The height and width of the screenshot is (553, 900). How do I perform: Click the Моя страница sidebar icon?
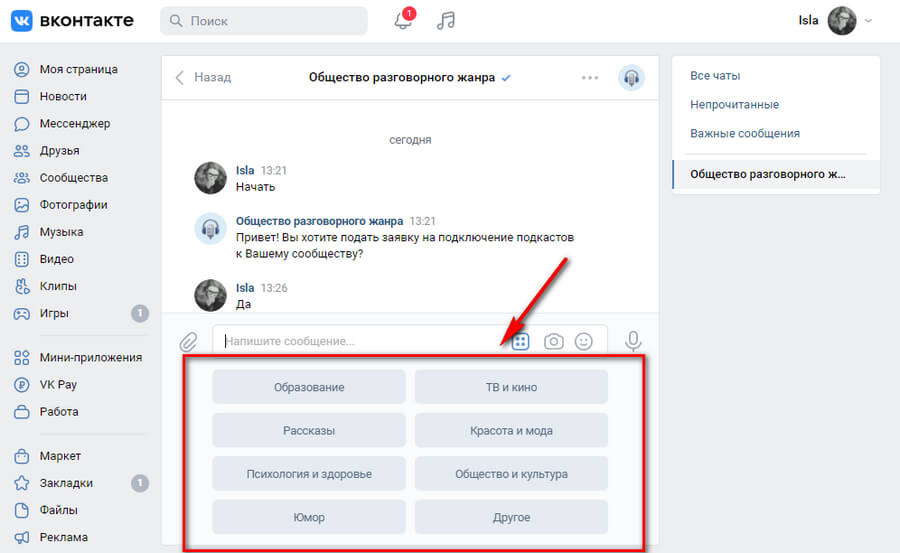[x=21, y=69]
